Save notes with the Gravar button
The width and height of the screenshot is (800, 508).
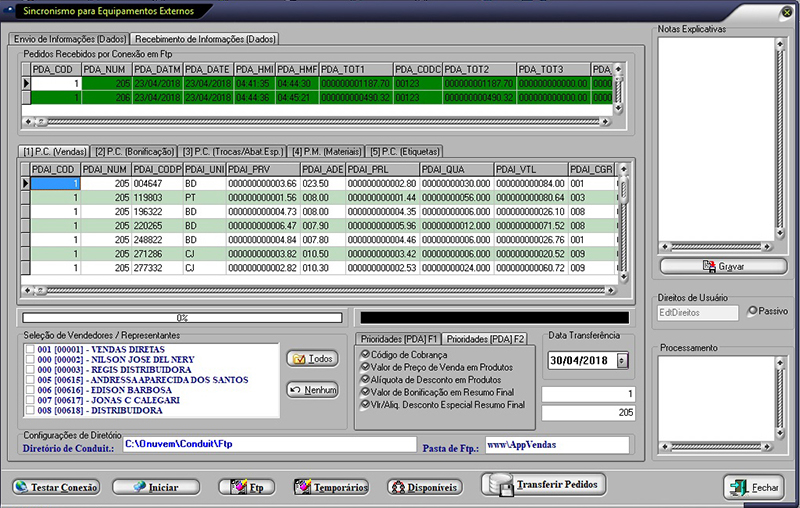pos(723,267)
